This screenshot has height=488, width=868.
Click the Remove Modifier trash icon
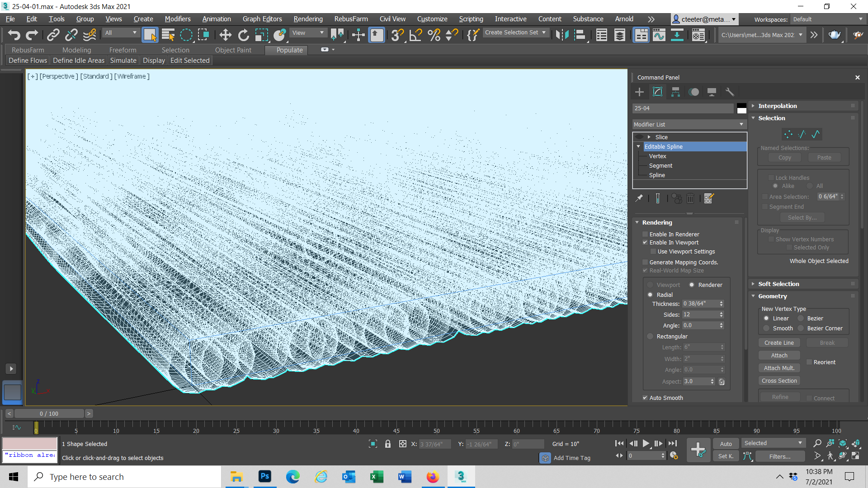coord(690,198)
